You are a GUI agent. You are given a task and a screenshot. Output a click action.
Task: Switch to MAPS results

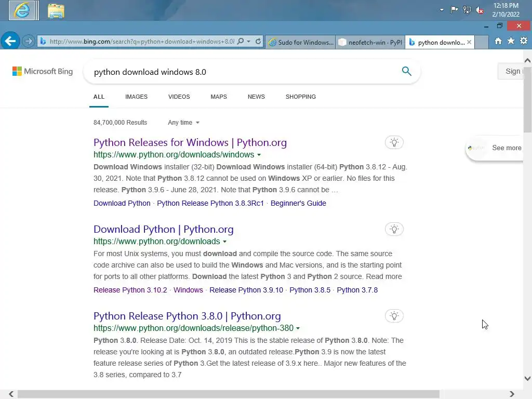219,97
